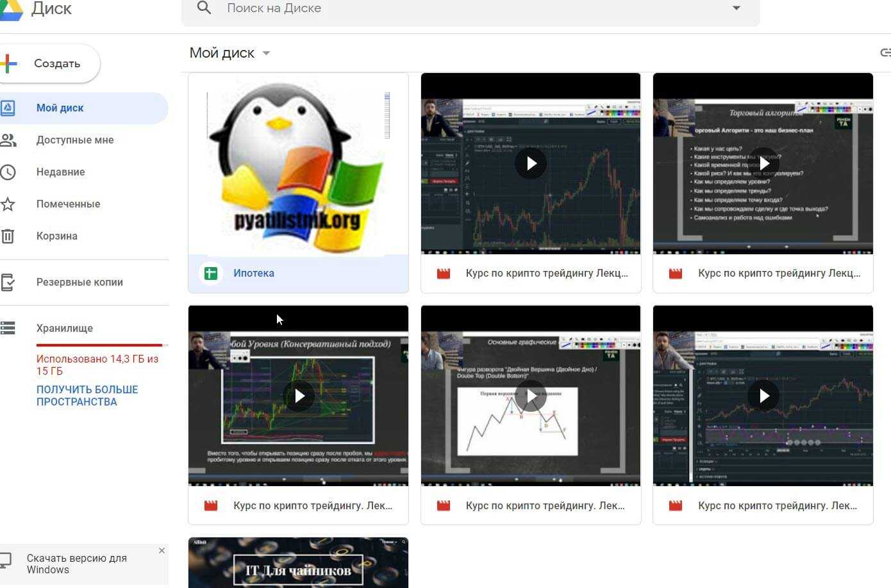Click the Хранилище storage icon
This screenshot has width=891, height=588.
click(8, 328)
